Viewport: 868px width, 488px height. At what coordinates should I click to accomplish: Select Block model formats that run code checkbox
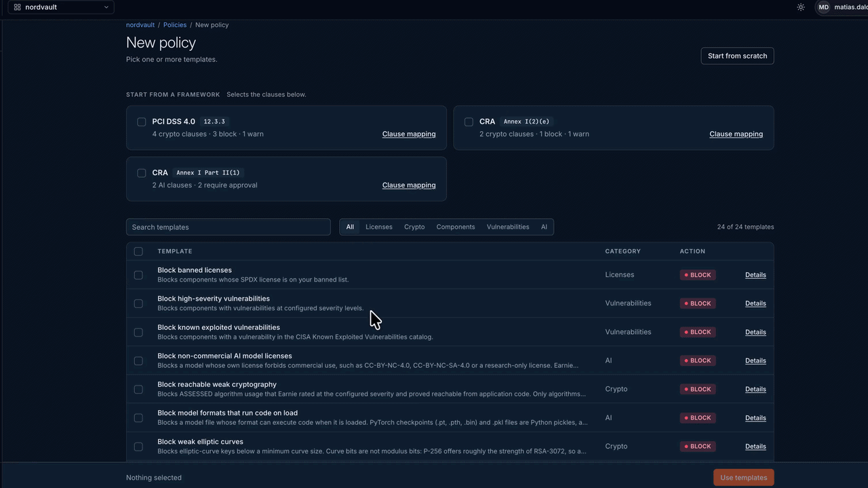(x=138, y=418)
